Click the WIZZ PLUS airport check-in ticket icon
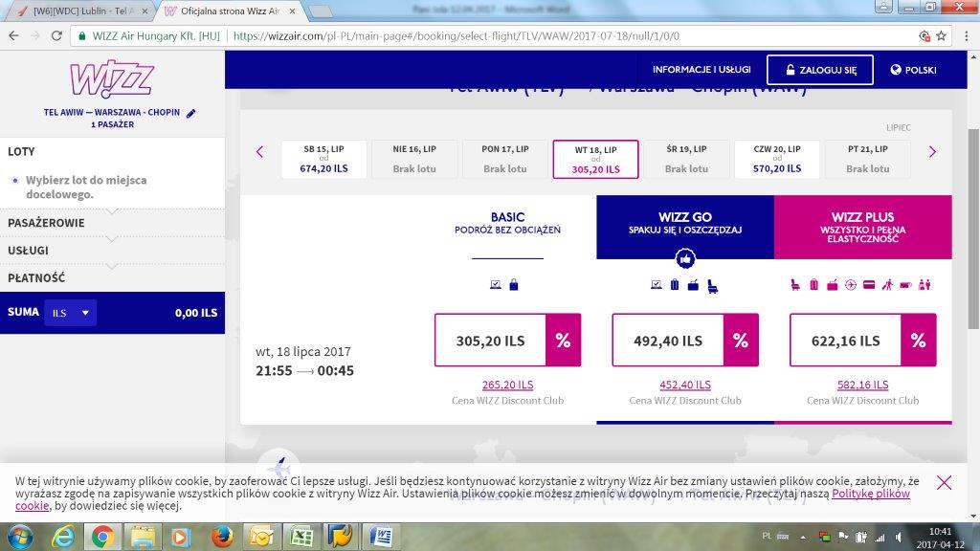The image size is (980, 551). click(x=905, y=285)
